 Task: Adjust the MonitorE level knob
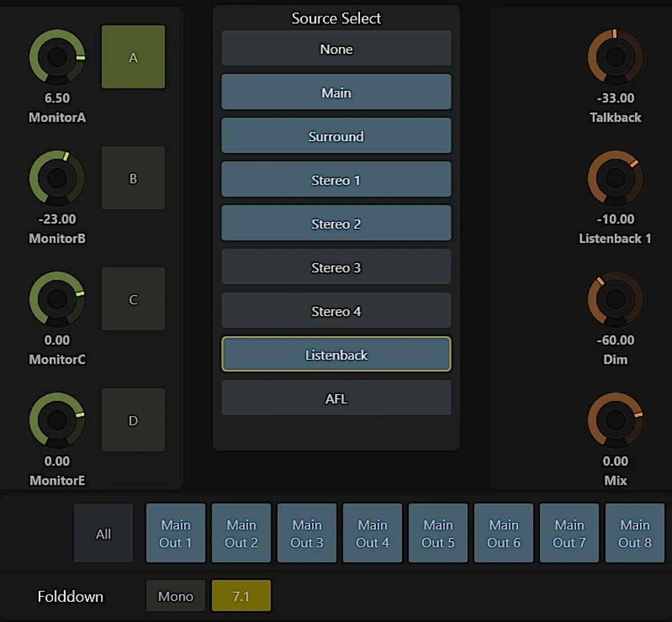coord(57,420)
